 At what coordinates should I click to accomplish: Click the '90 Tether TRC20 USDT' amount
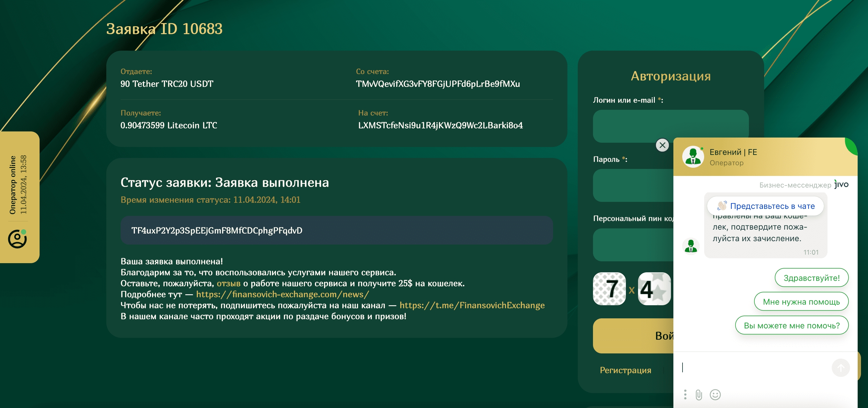pyautogui.click(x=167, y=84)
